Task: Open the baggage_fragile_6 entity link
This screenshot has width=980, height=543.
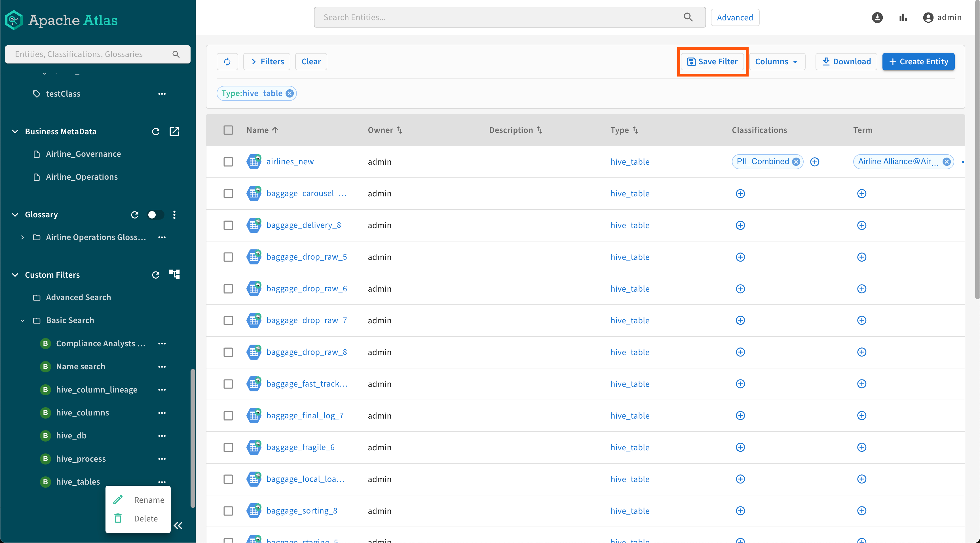Action: pyautogui.click(x=300, y=447)
